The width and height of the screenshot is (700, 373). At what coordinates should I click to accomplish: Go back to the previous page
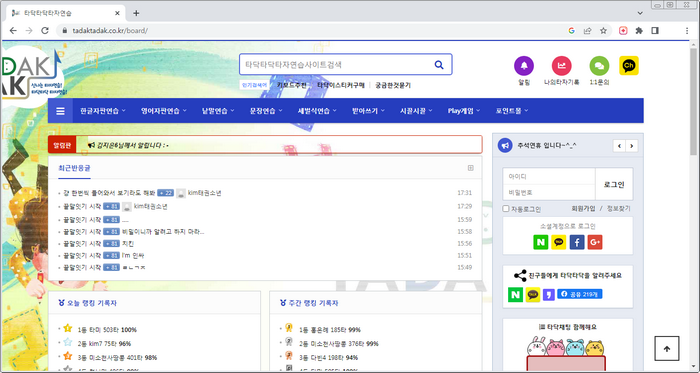click(x=13, y=30)
